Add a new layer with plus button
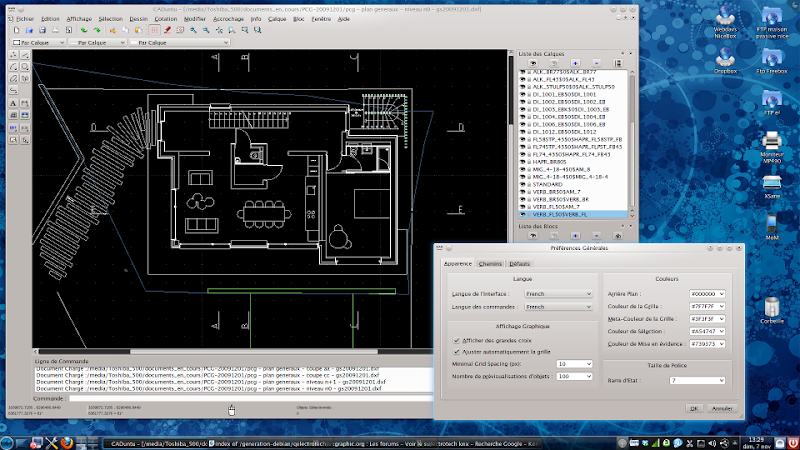The image size is (800, 450). pos(576,62)
